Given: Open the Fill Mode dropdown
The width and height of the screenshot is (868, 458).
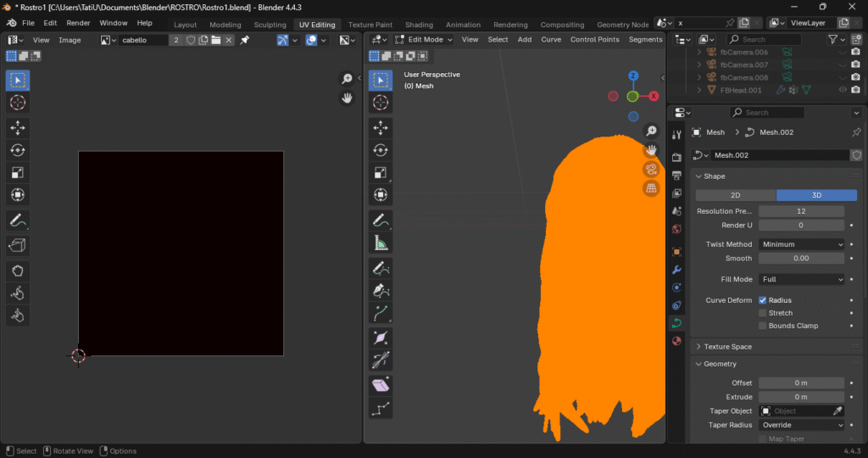Looking at the screenshot, I should (x=801, y=279).
